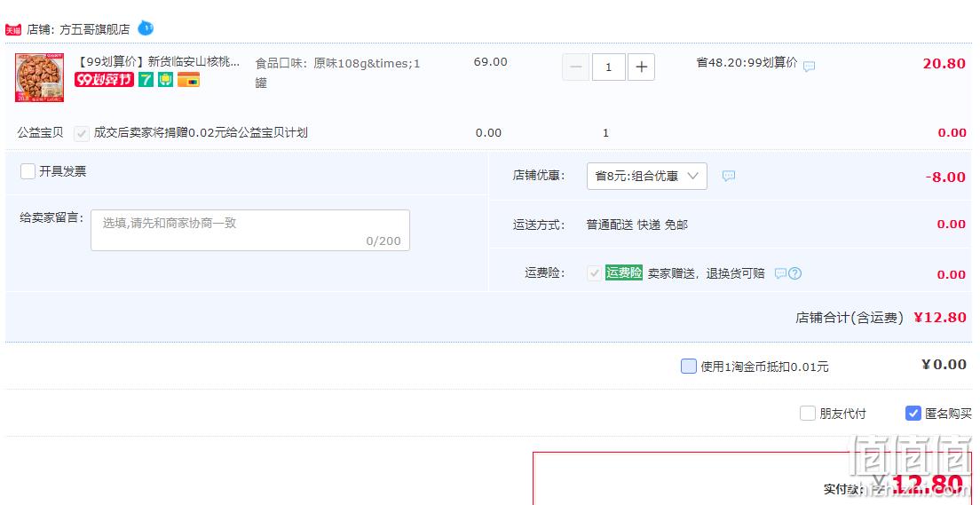Click 店铺合计 total ¥12.80
The image size is (980, 505).
[x=940, y=317]
